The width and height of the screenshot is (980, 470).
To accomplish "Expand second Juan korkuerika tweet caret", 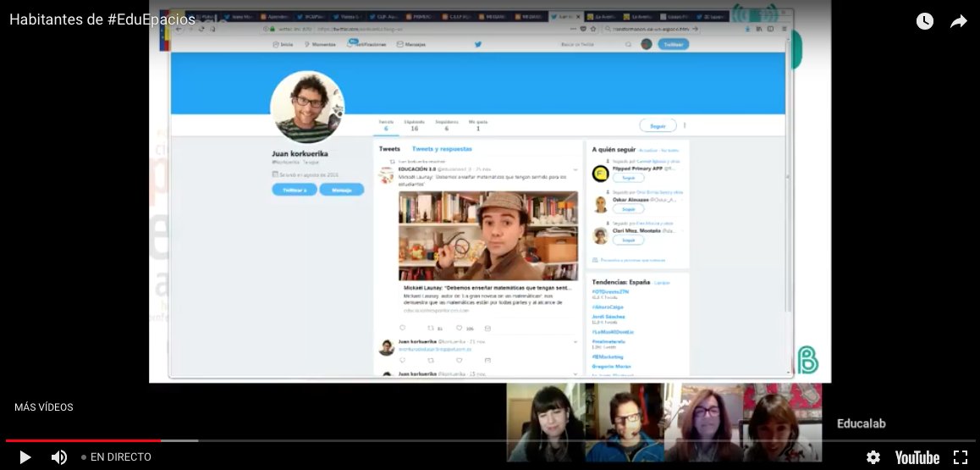I will [x=575, y=342].
